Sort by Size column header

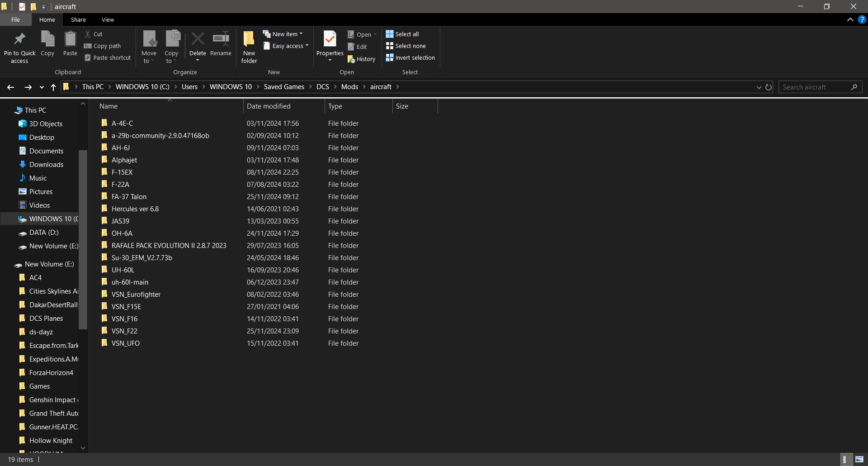(415, 106)
